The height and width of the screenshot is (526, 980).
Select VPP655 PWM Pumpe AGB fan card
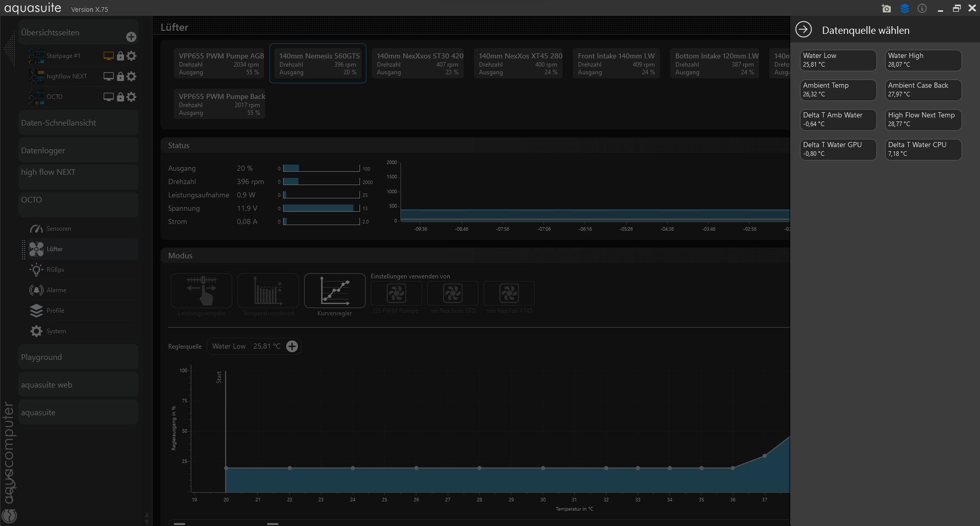click(x=219, y=64)
